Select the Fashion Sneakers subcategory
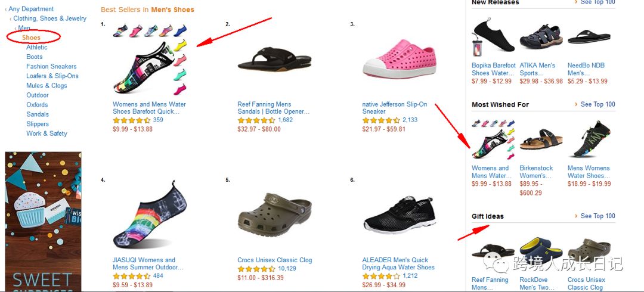The image size is (644, 292). [51, 66]
